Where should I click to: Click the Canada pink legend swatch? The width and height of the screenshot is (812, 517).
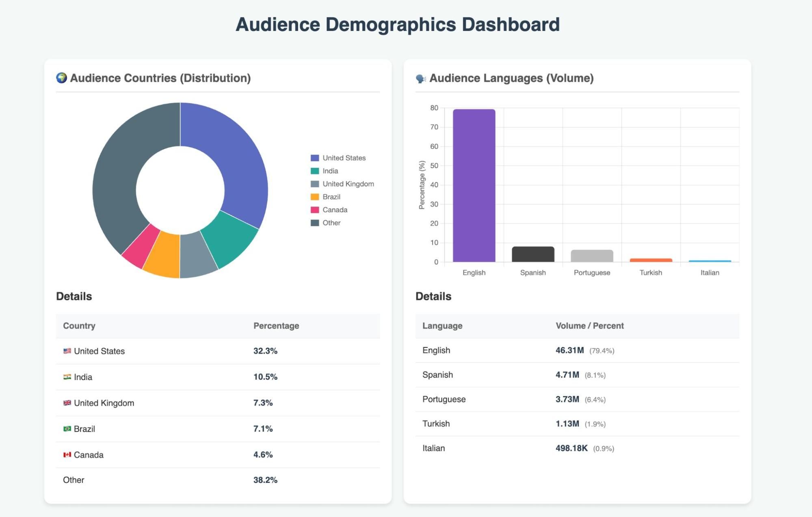315,210
